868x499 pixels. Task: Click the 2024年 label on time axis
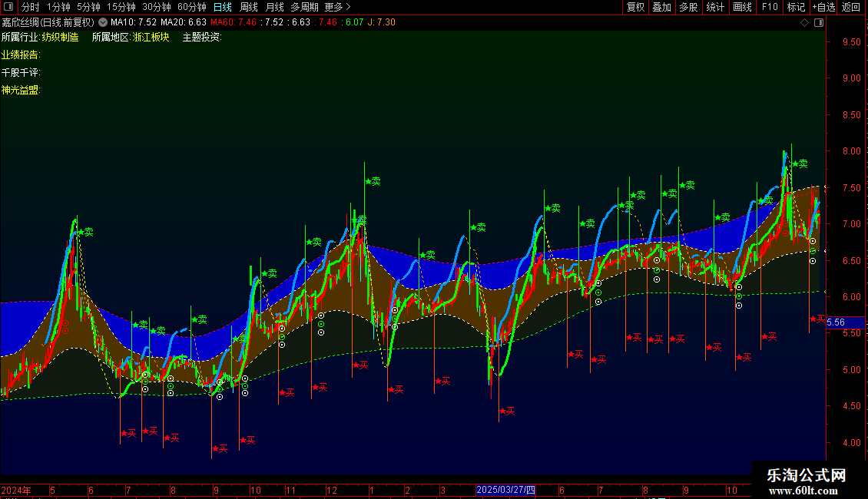click(x=16, y=490)
